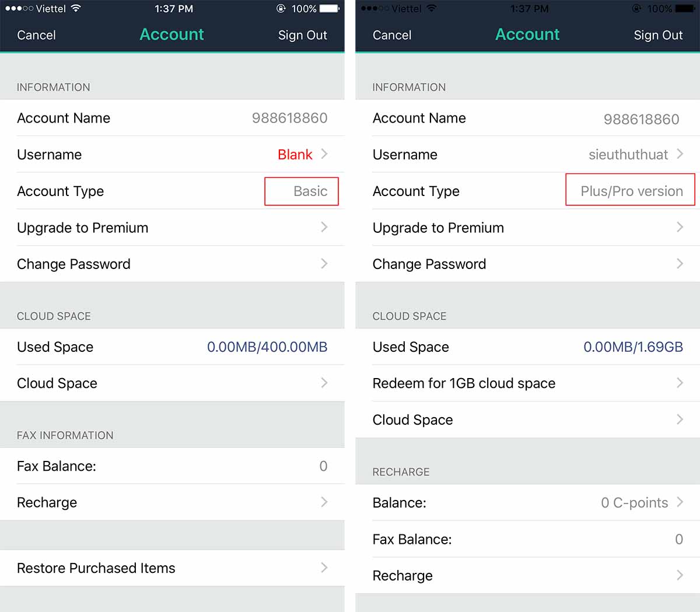The width and height of the screenshot is (700, 612).
Task: Click the chevron beside 0 C-points
Action: 680,502
